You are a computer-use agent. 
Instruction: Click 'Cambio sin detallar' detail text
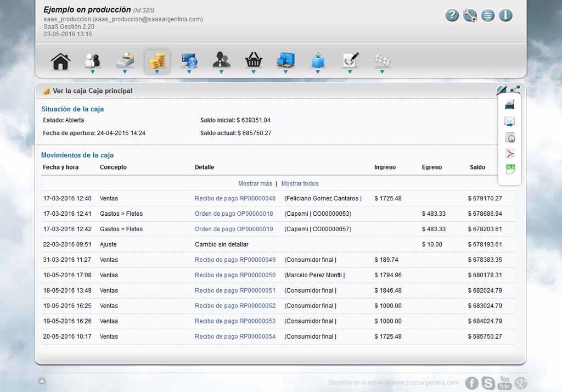pos(222,244)
